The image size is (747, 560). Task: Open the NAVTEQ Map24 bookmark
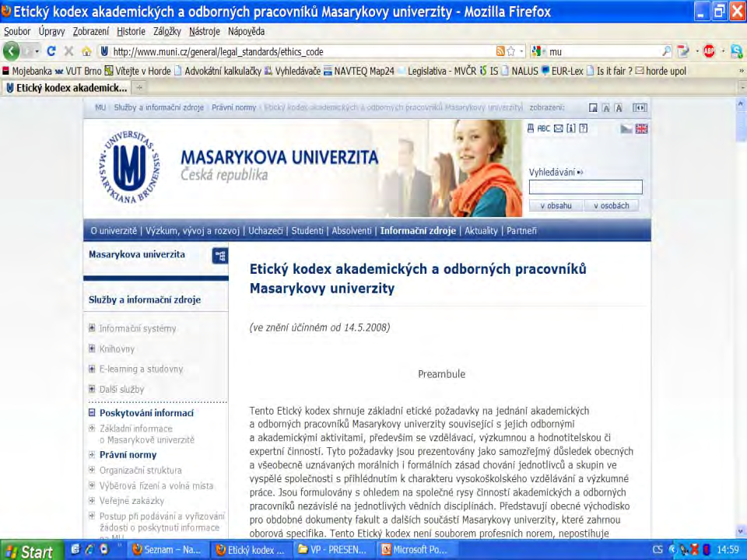point(359,71)
